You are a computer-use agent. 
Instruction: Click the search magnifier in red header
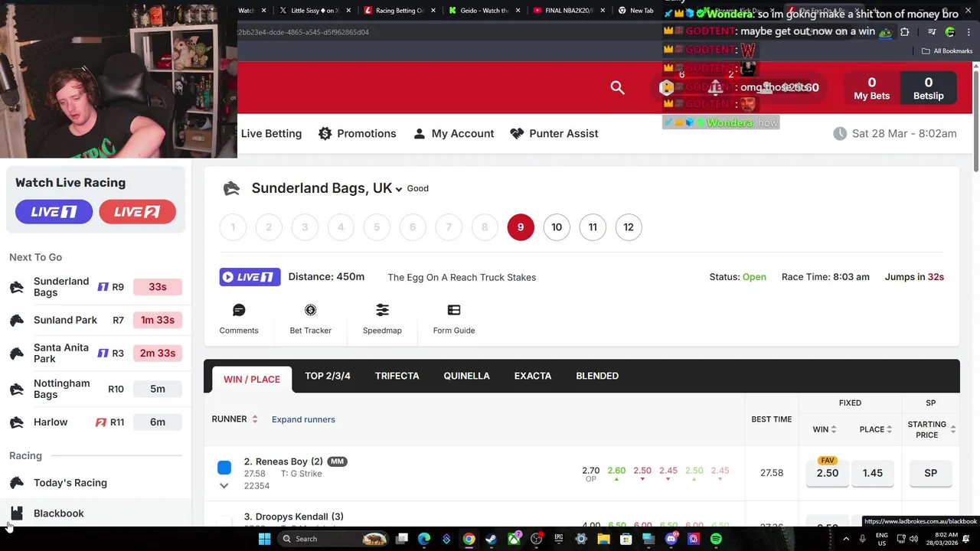[617, 87]
